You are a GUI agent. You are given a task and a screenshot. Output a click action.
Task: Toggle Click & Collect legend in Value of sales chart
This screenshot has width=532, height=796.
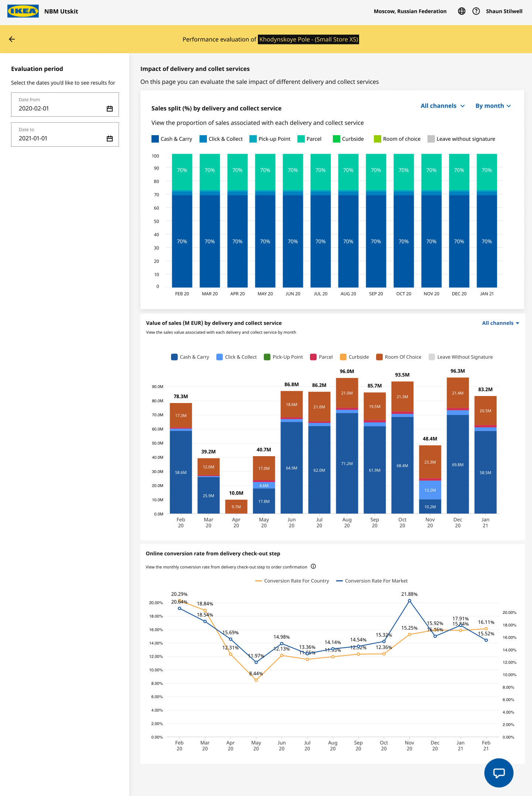click(x=236, y=357)
